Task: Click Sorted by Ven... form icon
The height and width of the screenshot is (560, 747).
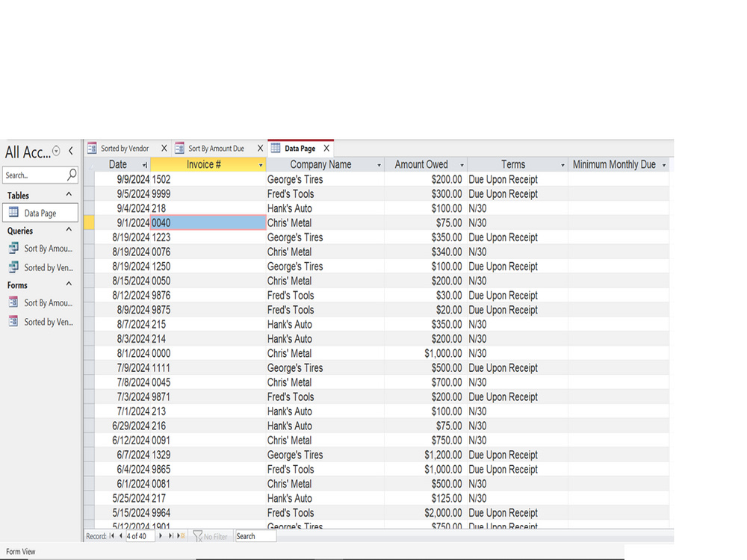Action: (x=13, y=321)
